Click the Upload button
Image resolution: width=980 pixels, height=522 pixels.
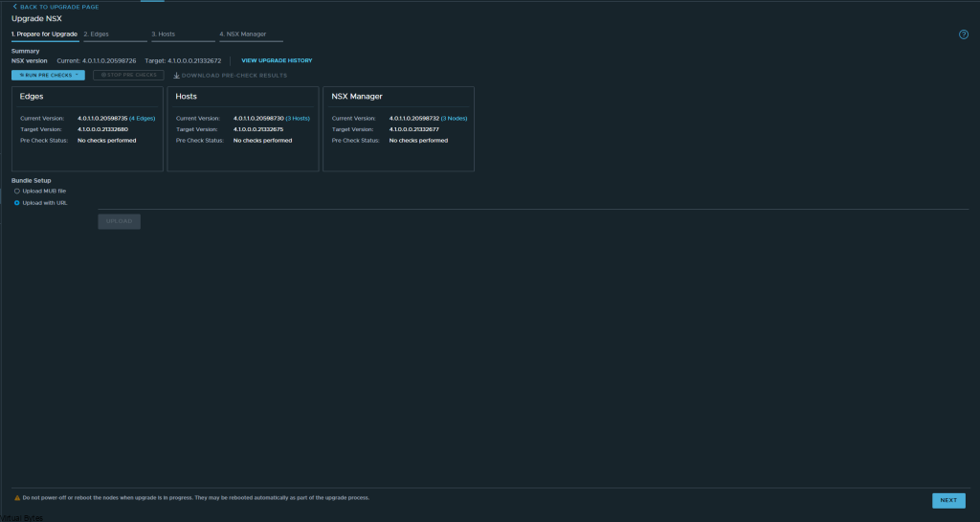point(120,221)
